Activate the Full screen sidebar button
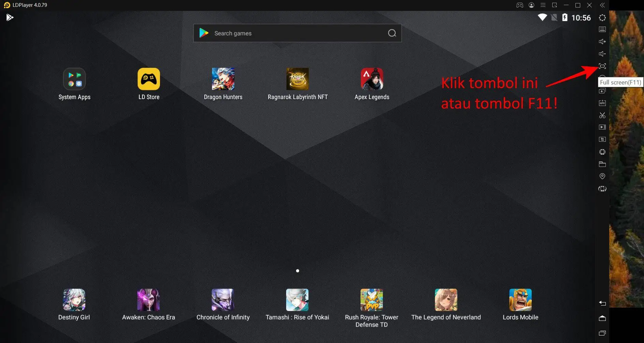Viewport: 644px width, 343px height. 602,66
